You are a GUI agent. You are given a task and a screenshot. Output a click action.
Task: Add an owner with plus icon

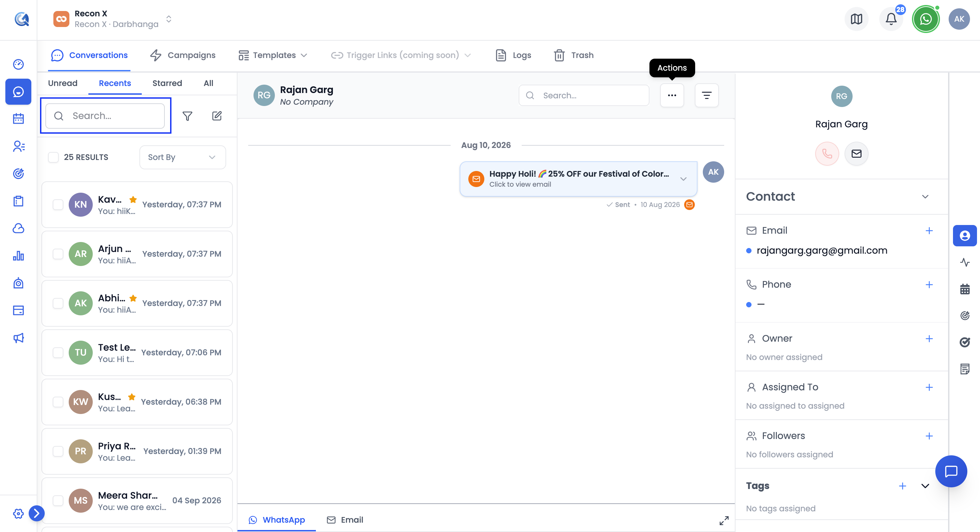pos(929,338)
